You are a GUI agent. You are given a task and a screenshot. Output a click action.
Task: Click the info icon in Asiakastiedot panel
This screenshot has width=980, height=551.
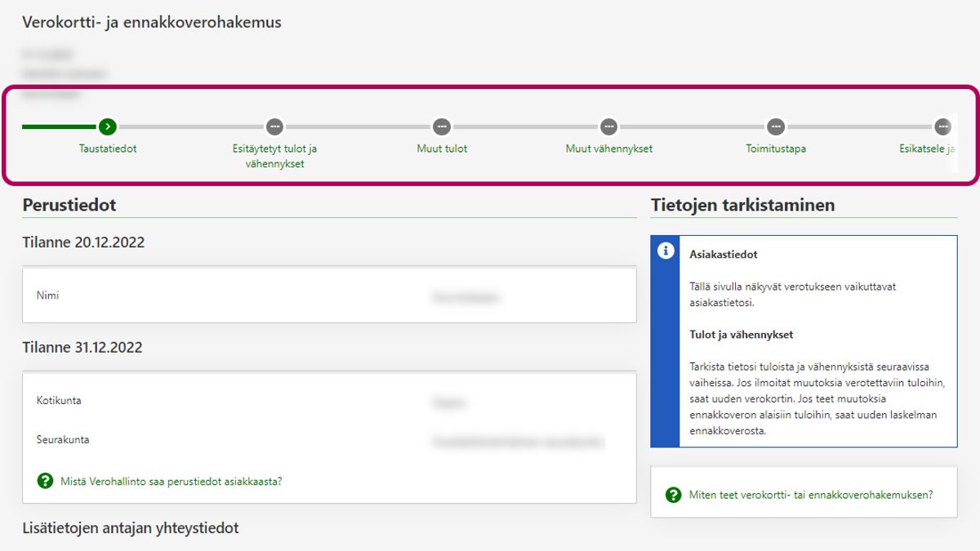[666, 251]
